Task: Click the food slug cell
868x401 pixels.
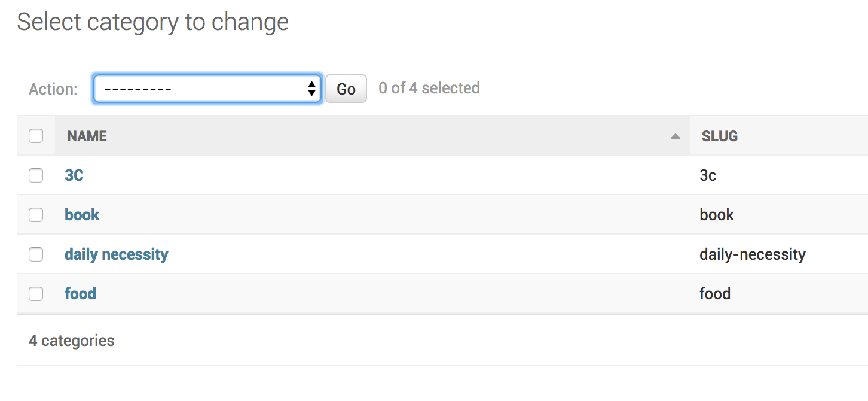Action: coord(715,294)
